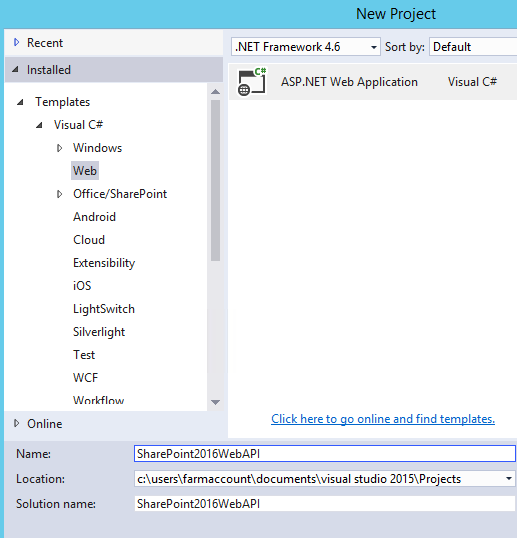This screenshot has height=538, width=517.
Task: Click the Visual C# tree label
Action: point(78,125)
